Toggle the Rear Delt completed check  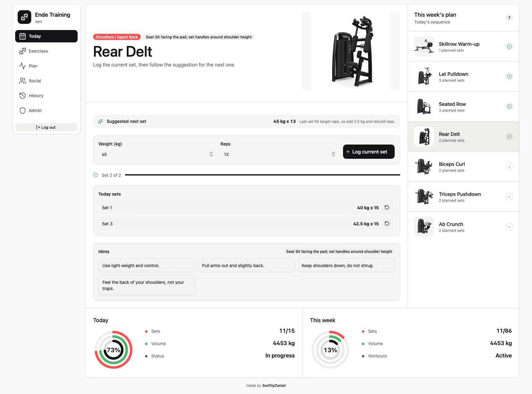tap(509, 136)
